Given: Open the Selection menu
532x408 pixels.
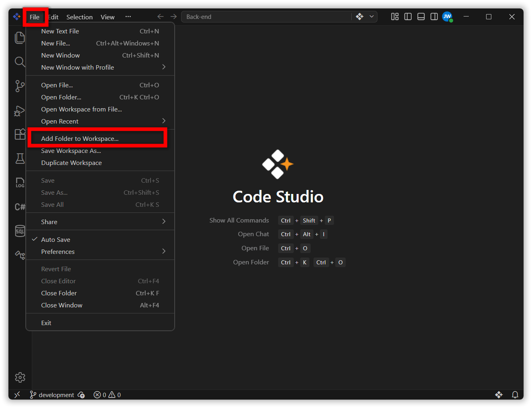Looking at the screenshot, I should click(79, 17).
